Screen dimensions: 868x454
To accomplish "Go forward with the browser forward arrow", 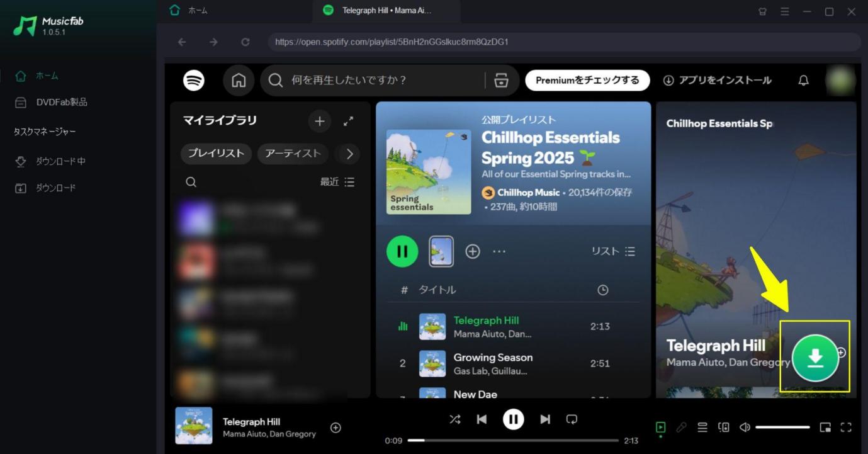I will pos(213,42).
